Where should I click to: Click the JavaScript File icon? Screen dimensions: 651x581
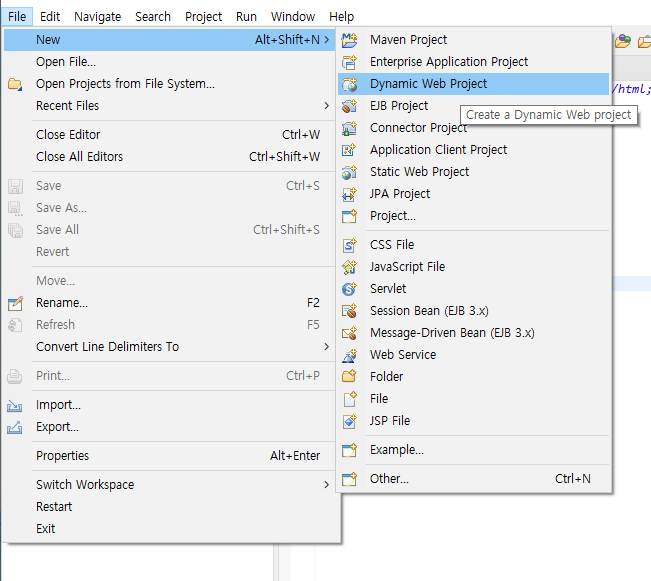[349, 267]
